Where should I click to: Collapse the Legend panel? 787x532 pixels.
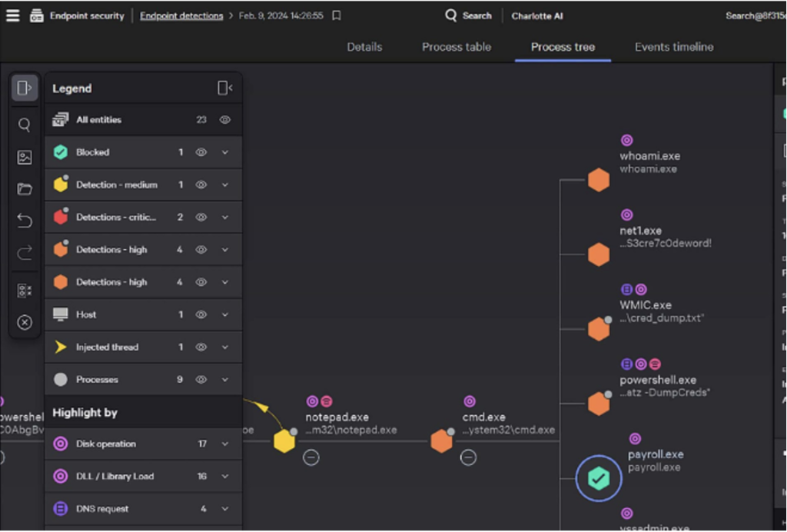click(225, 88)
